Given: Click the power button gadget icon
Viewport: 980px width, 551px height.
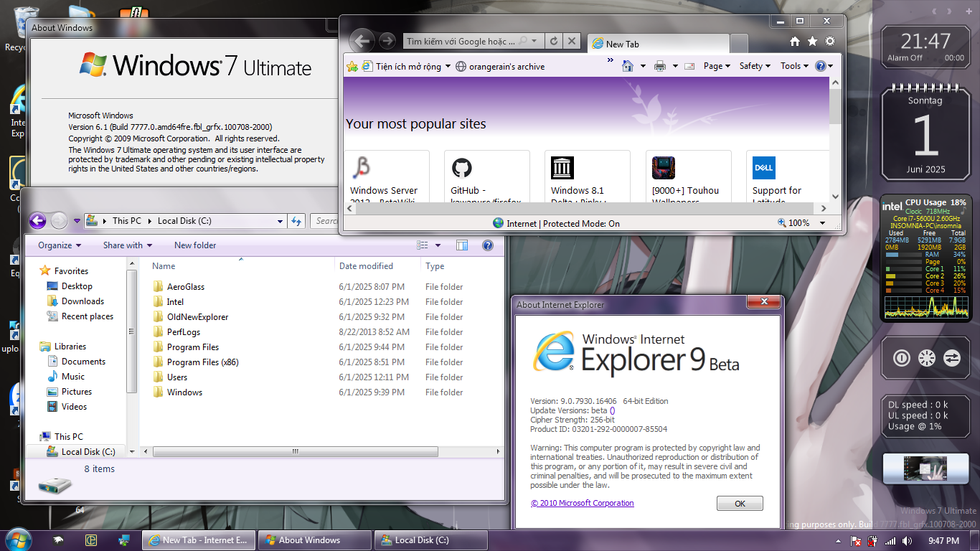Looking at the screenshot, I should [x=901, y=357].
